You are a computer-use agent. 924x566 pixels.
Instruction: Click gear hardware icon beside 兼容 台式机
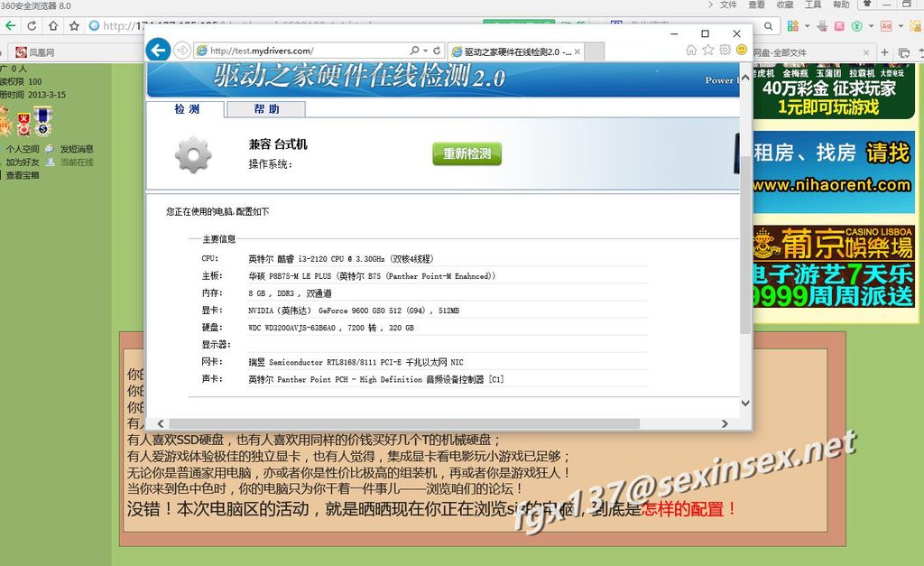193,154
